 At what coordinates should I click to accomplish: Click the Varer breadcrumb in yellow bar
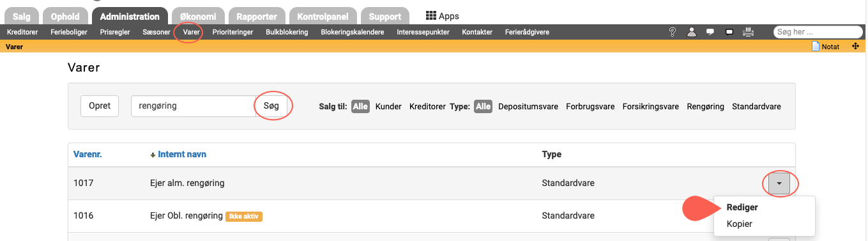point(14,46)
